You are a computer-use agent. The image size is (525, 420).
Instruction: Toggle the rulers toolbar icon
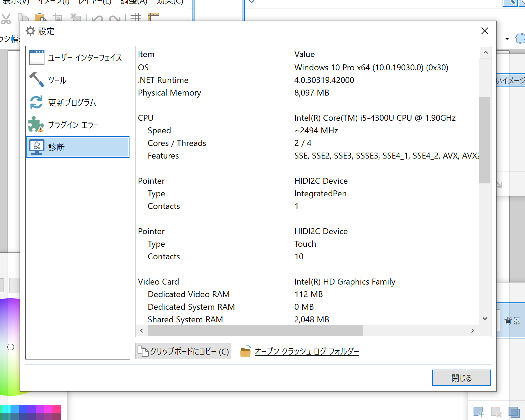[x=153, y=17]
